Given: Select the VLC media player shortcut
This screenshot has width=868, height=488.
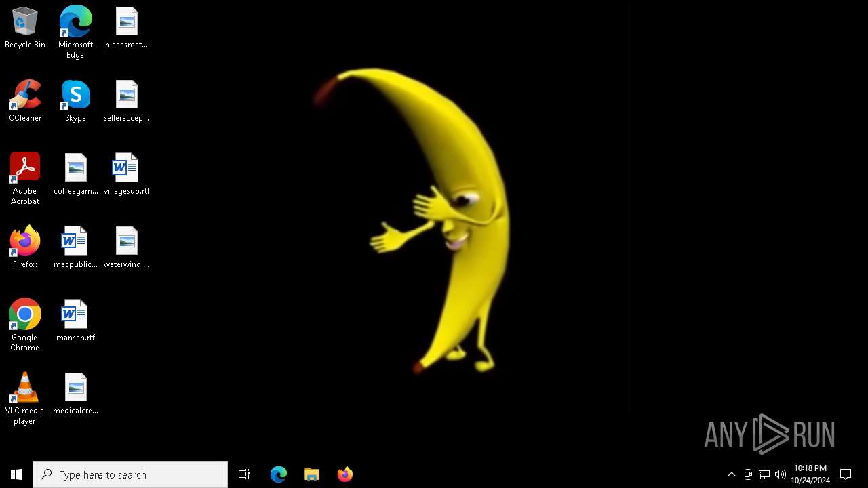Looking at the screenshot, I should [25, 399].
